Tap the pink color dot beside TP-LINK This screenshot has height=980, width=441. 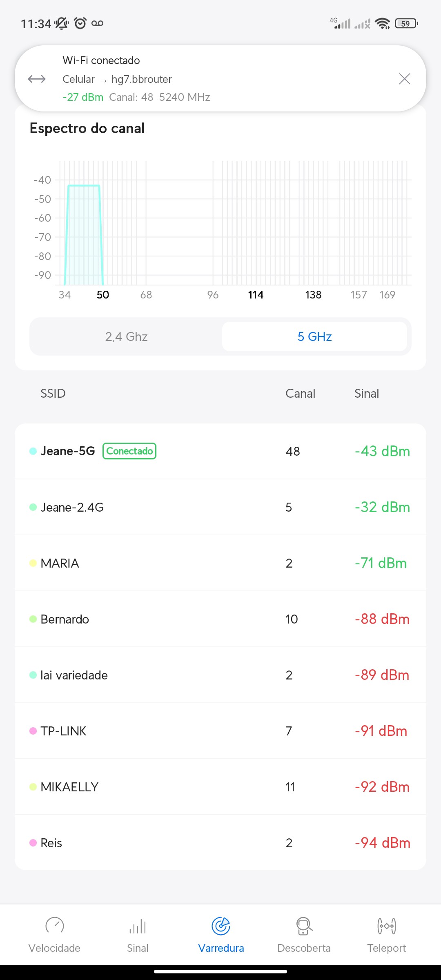tap(33, 731)
